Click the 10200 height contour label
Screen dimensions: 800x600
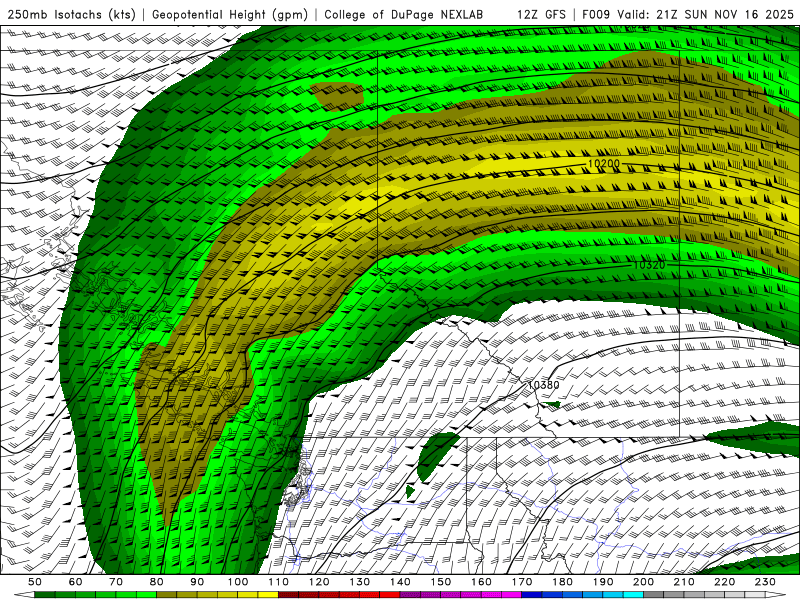tap(604, 164)
